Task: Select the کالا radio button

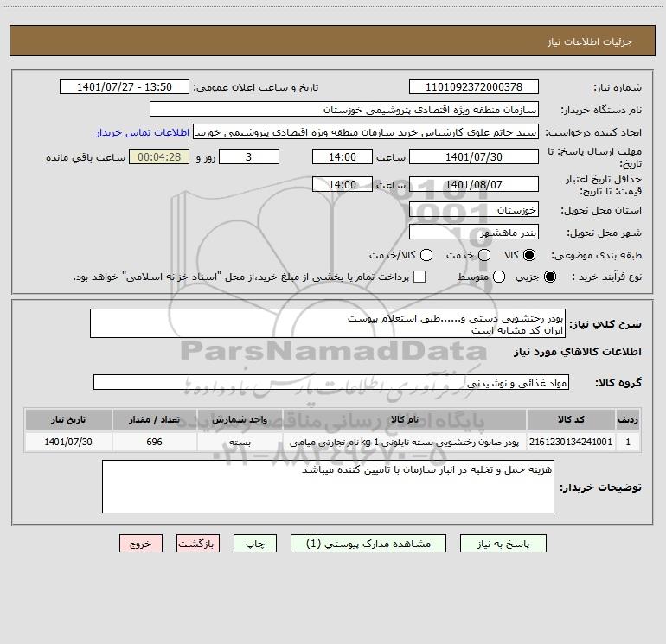Action: click(x=529, y=255)
